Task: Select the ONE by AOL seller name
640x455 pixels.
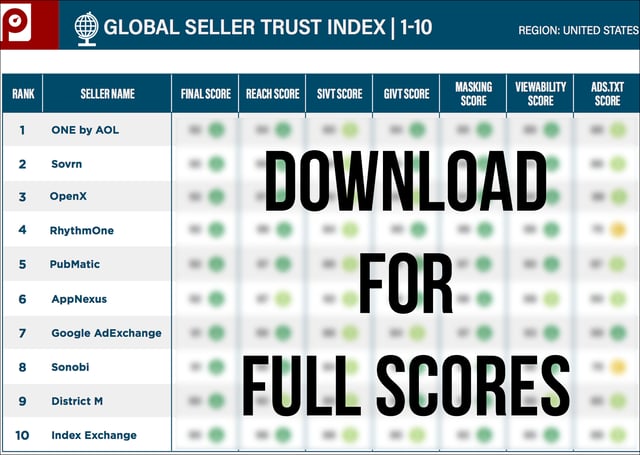Action: pyautogui.click(x=85, y=130)
